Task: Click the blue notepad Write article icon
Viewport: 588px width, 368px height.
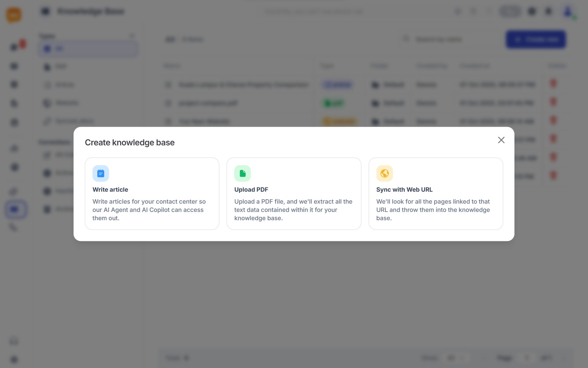Action: pyautogui.click(x=100, y=174)
